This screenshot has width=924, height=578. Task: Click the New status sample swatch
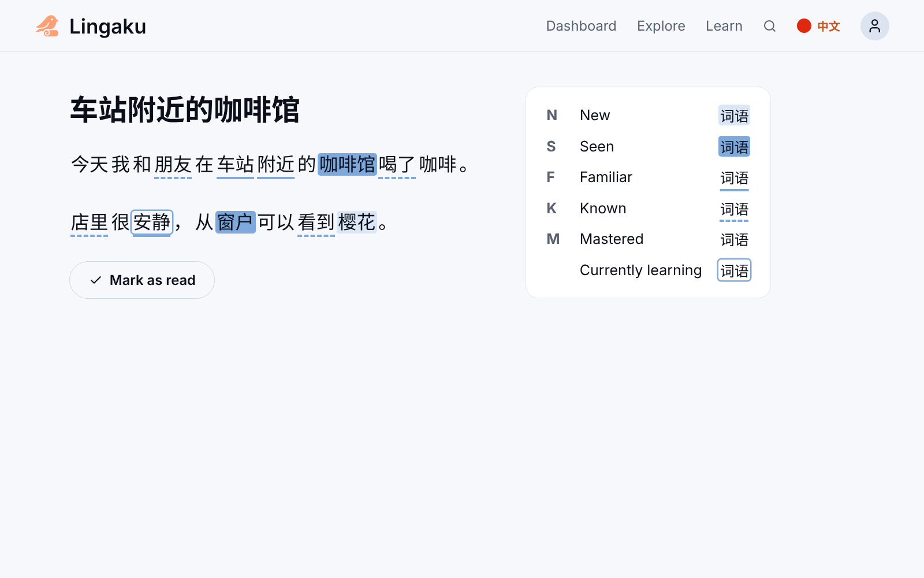pos(734,116)
